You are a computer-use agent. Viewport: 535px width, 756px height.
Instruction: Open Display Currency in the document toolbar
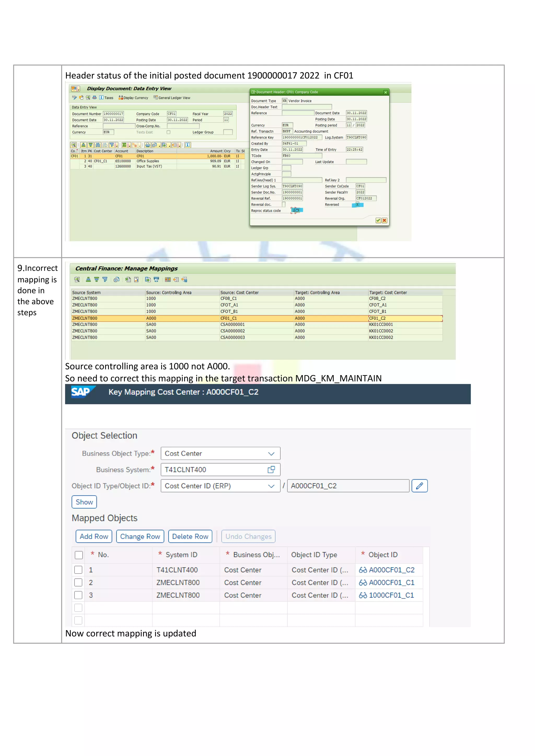point(133,98)
